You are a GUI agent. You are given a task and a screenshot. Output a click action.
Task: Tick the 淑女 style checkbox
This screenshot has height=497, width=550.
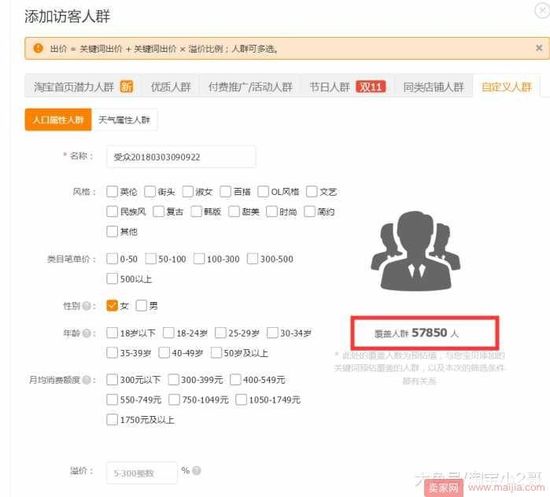[188, 192]
